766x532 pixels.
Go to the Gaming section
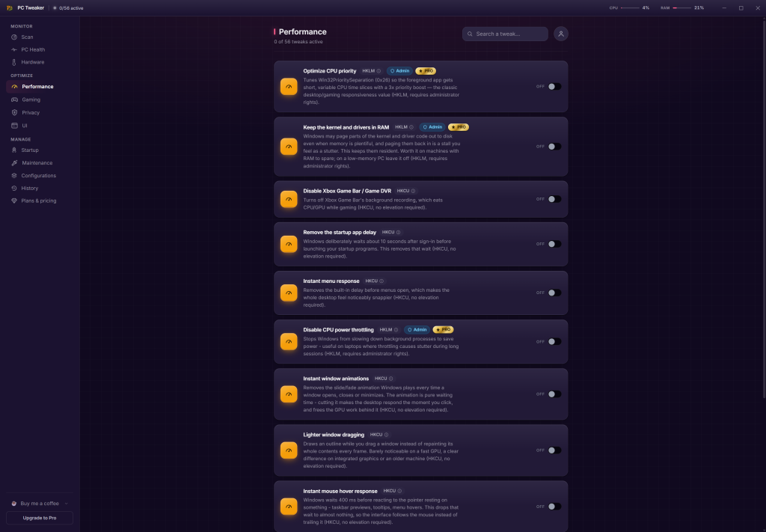click(40, 100)
